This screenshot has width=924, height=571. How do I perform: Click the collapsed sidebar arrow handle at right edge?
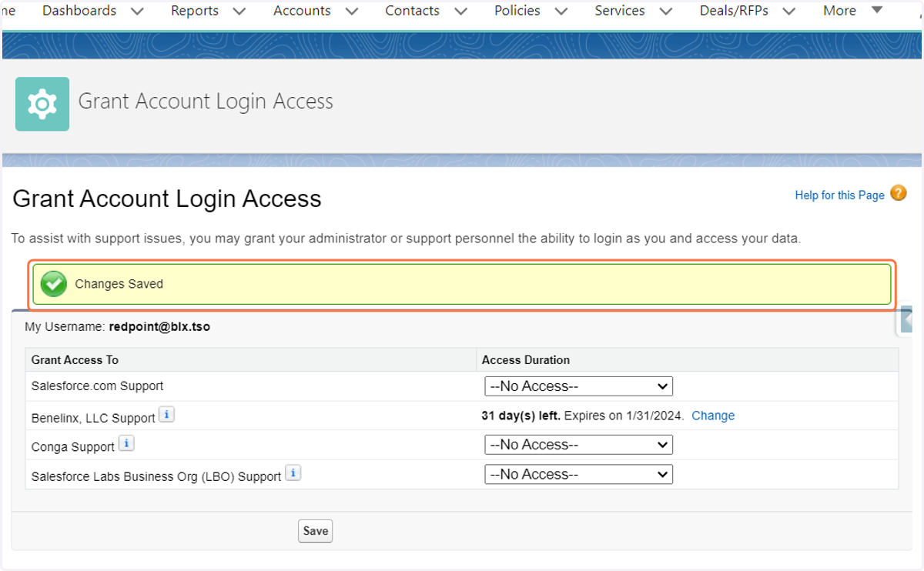pos(907,319)
